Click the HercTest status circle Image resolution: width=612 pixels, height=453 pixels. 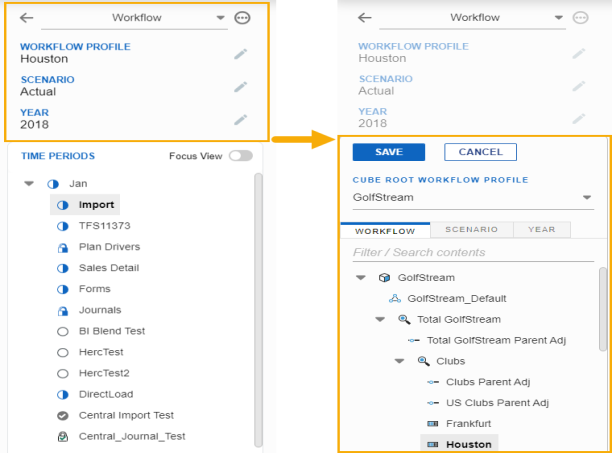[62, 352]
